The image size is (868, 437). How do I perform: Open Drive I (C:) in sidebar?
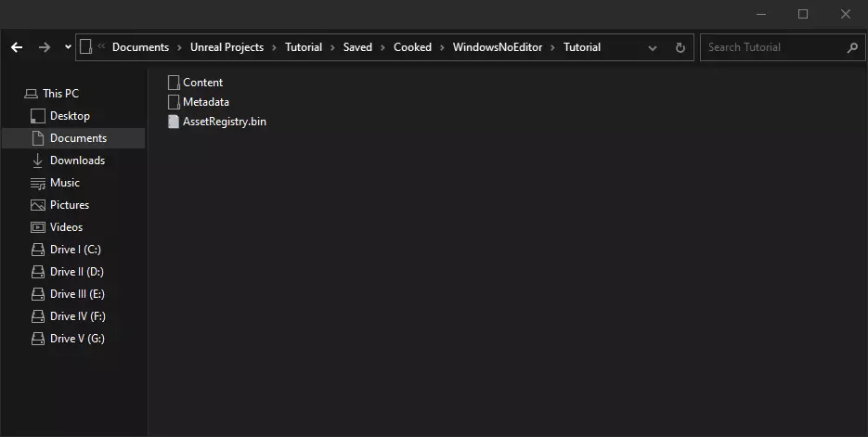pyautogui.click(x=75, y=250)
